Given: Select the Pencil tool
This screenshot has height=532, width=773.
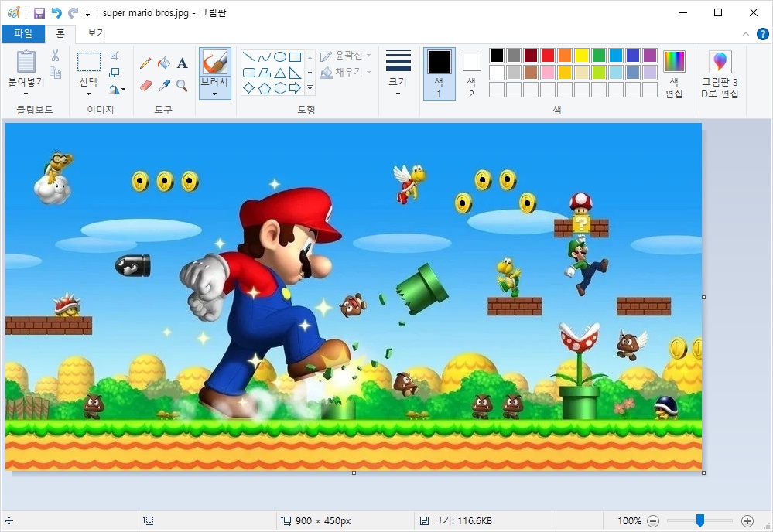Looking at the screenshot, I should [145, 63].
